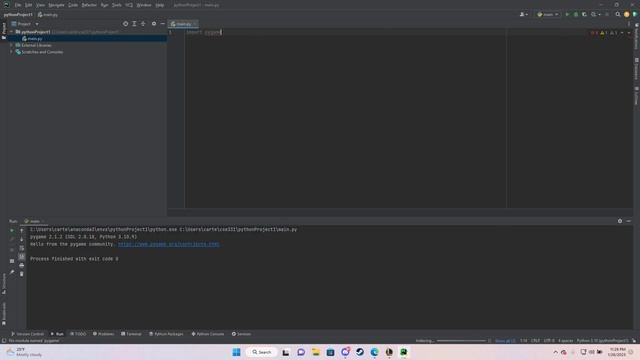Open the Edit menu

click(28, 5)
